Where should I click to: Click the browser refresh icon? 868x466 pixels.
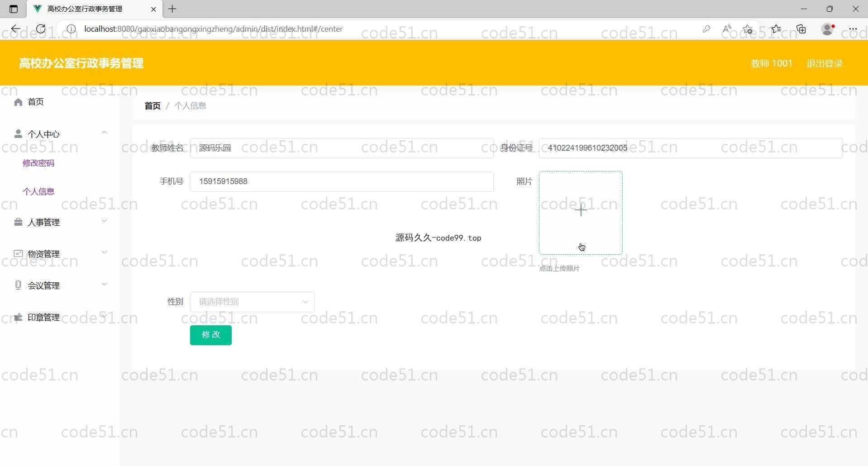coord(41,29)
